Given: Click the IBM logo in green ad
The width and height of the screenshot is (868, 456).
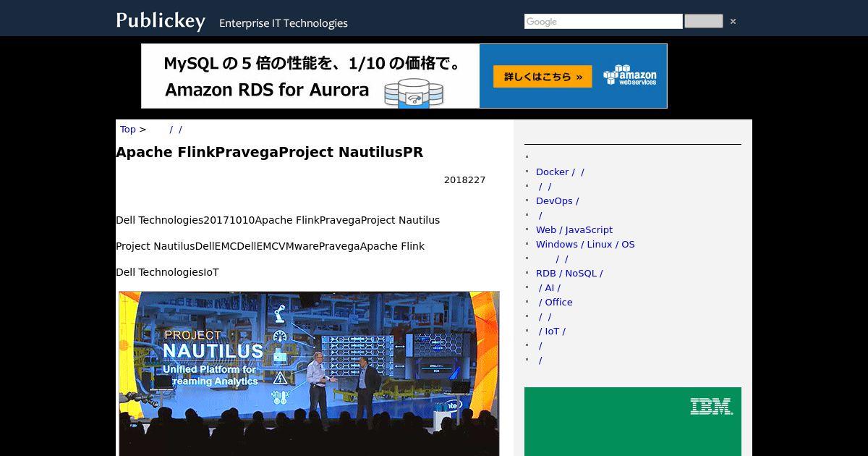Looking at the screenshot, I should click(711, 406).
